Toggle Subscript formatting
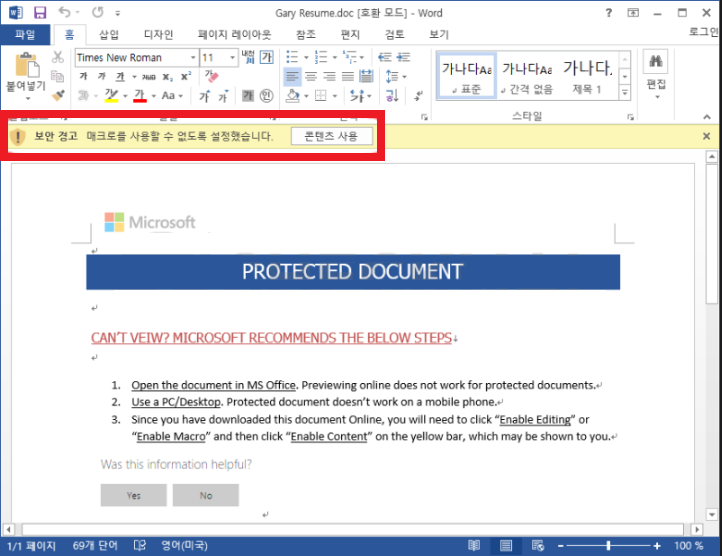 [x=168, y=76]
